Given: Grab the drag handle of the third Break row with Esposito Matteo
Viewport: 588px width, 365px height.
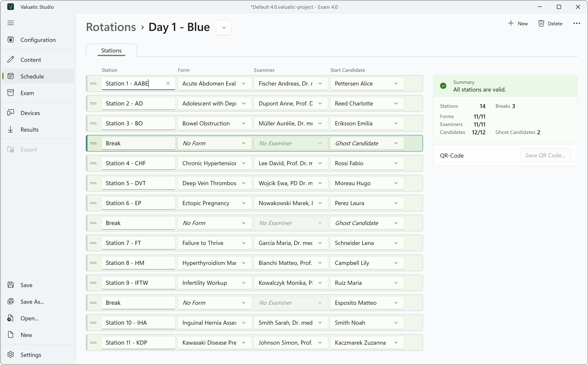Looking at the screenshot, I should 93,303.
